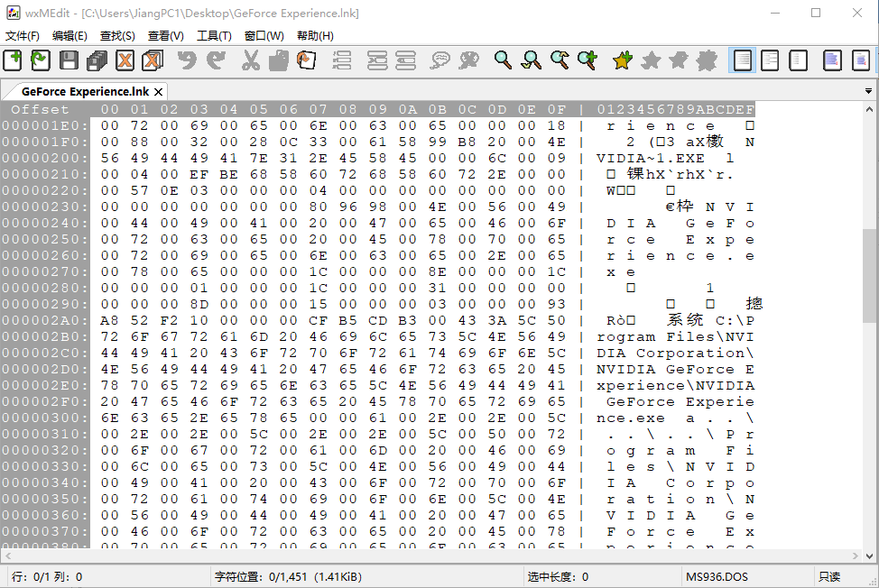Cut selection with the scissors icon
Viewport: 879px width, 588px height.
tap(251, 60)
